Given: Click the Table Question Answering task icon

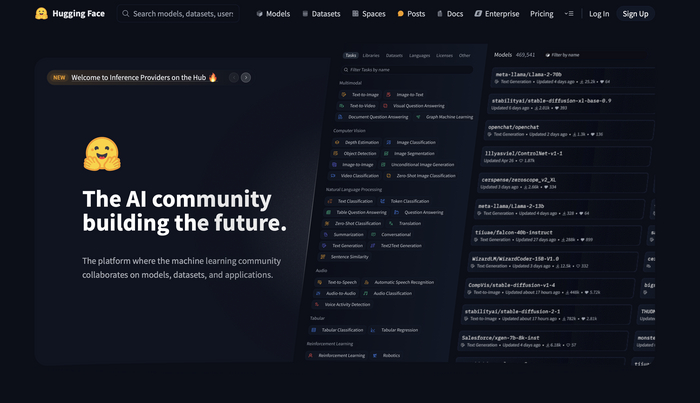Looking at the screenshot, I should [x=328, y=212].
